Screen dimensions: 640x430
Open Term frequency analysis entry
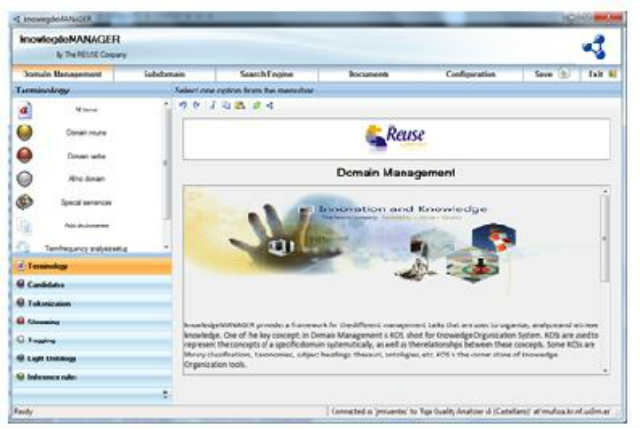[86, 248]
